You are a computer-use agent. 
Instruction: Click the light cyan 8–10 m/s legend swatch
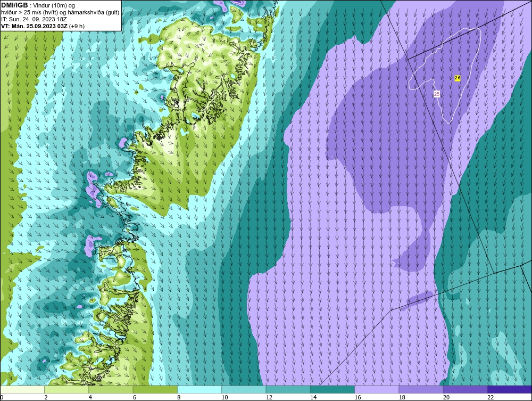[x=199, y=389]
